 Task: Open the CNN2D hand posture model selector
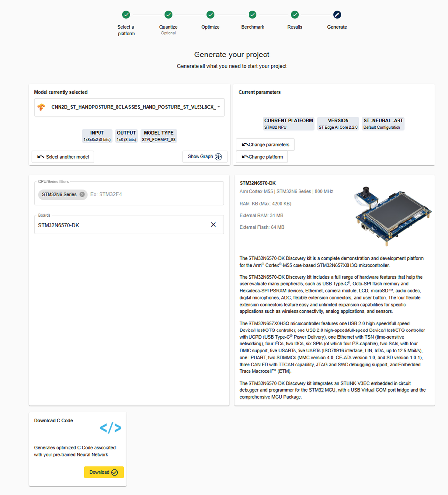point(129,107)
